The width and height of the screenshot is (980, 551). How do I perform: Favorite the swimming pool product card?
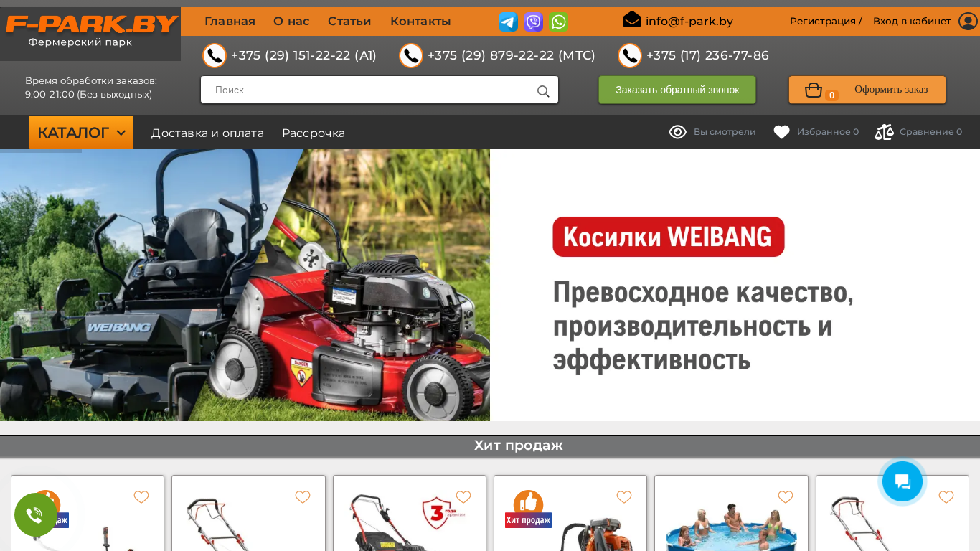[x=786, y=497]
